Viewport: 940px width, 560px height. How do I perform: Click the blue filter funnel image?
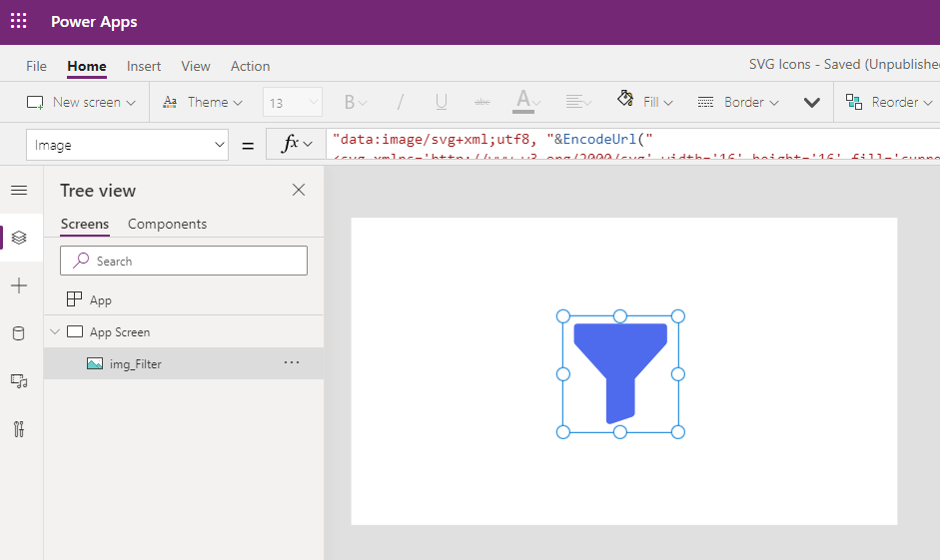(x=620, y=373)
